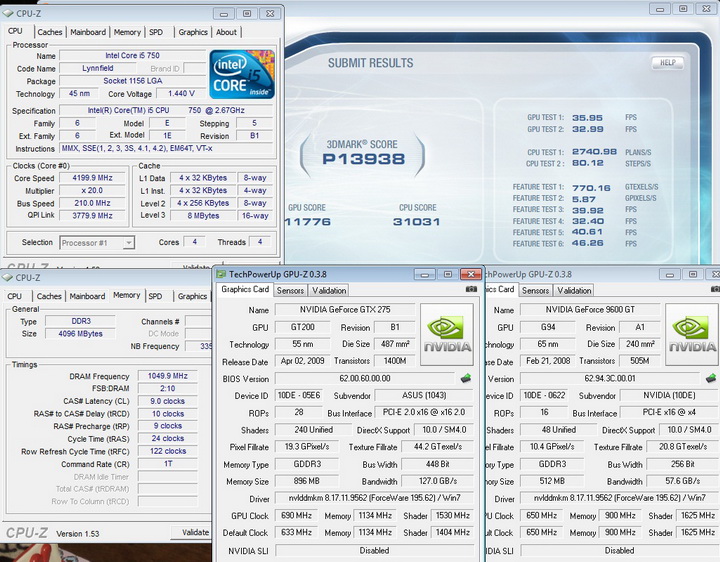Click the GTX 275 Bus Interface field

click(x=424, y=412)
